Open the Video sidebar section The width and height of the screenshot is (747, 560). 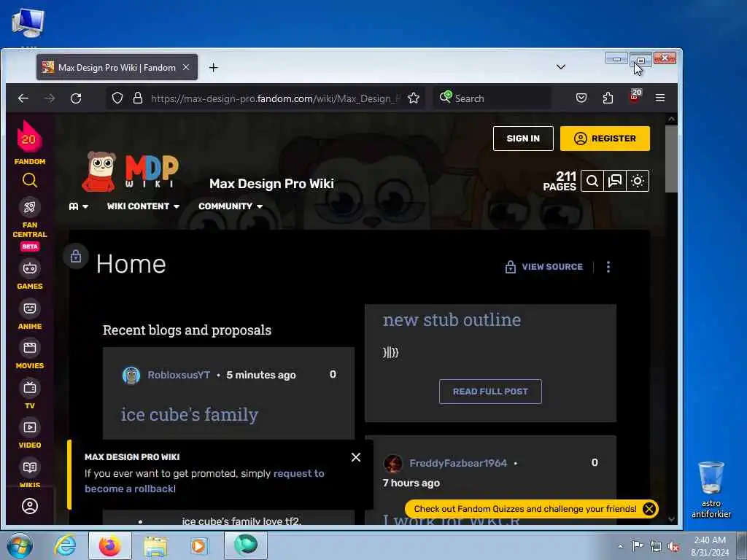click(x=29, y=433)
